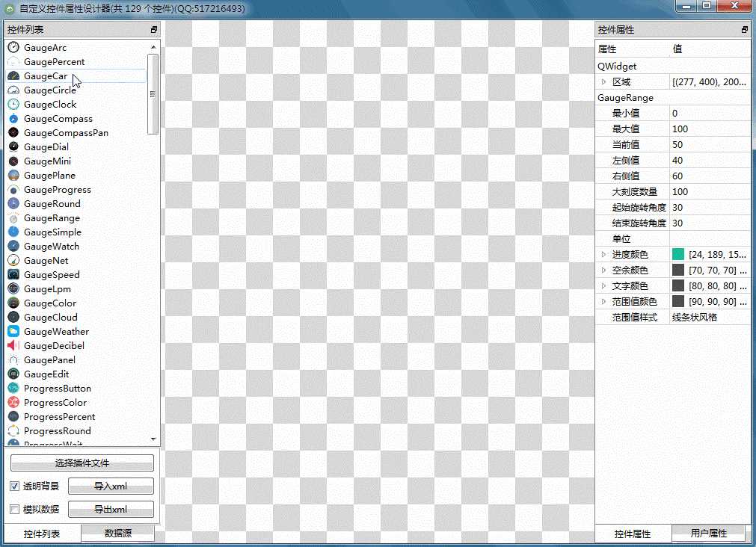Viewport: 756px width, 547px height.
Task: Click the 最小值 value field
Action: [710, 114]
